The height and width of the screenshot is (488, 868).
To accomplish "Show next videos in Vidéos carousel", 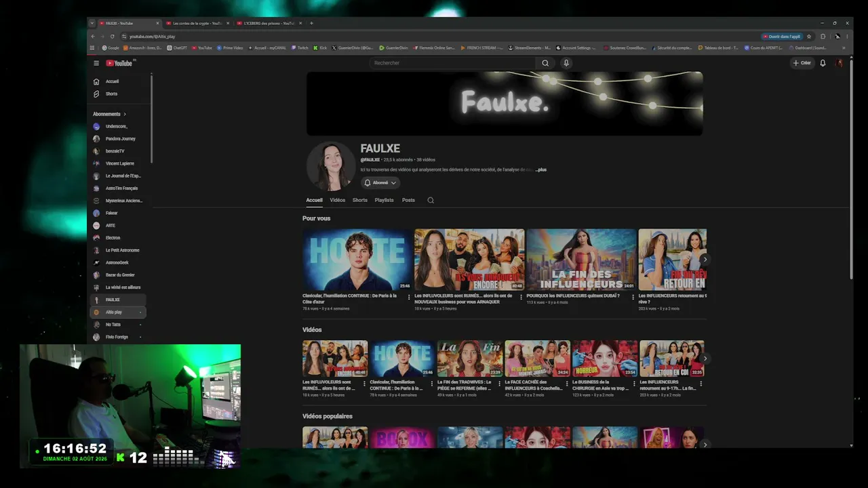I will 705,359.
